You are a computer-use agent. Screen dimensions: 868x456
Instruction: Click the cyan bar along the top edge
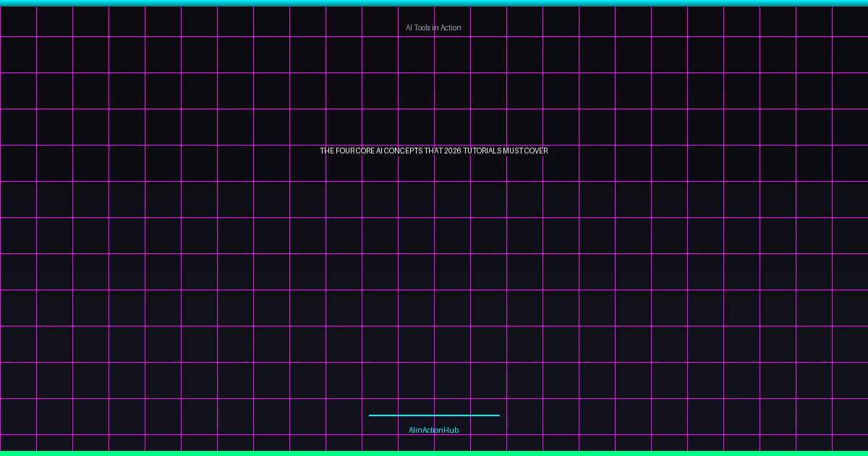click(434, 3)
